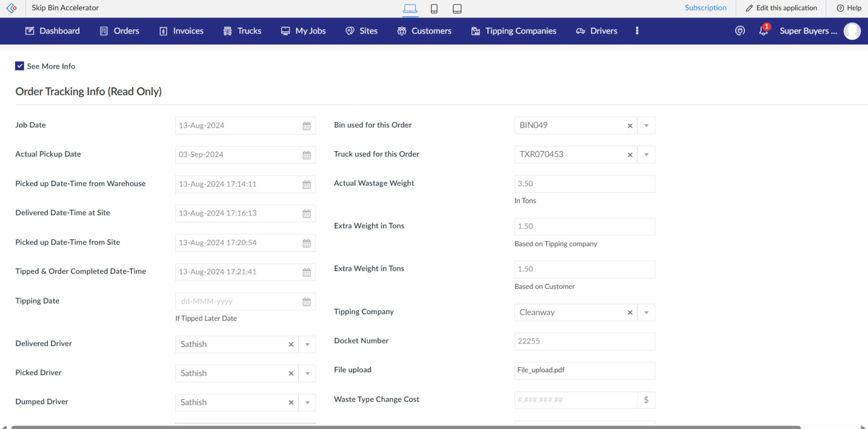Click the Subscription link

pyautogui.click(x=705, y=8)
